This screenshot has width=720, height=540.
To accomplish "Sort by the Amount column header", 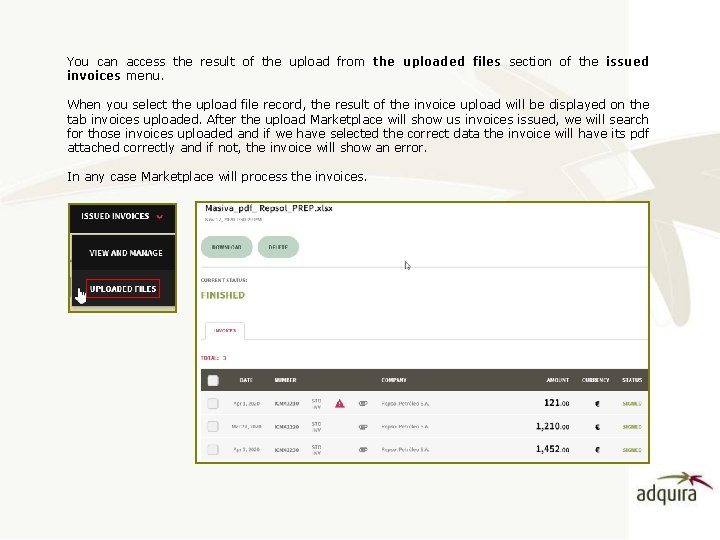I will point(557,380).
